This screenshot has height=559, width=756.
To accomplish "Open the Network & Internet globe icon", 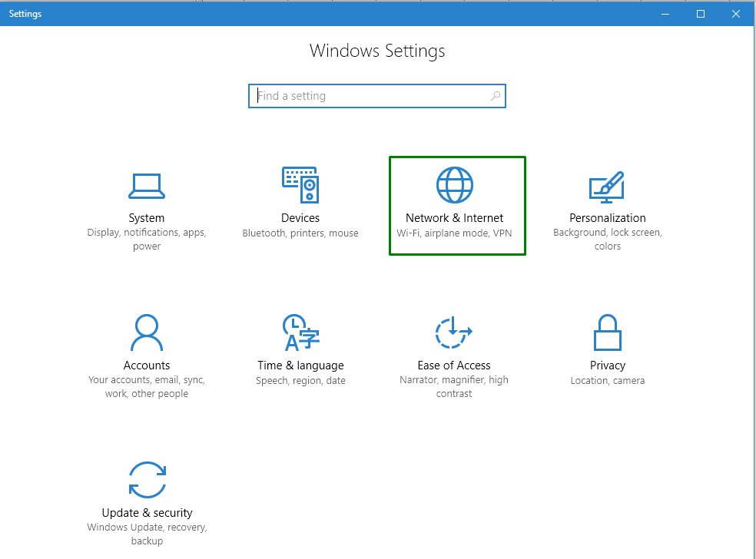I will (x=455, y=185).
